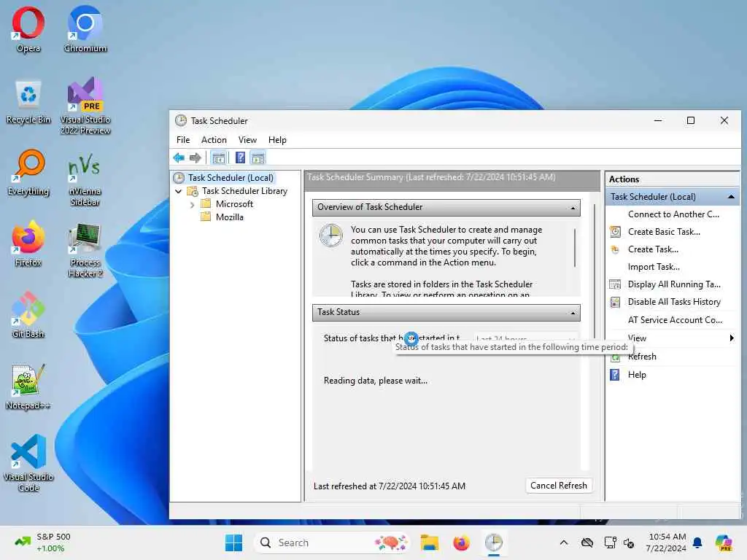Click the Import Task action
Viewport: 747px width, 560px height.
(x=653, y=267)
